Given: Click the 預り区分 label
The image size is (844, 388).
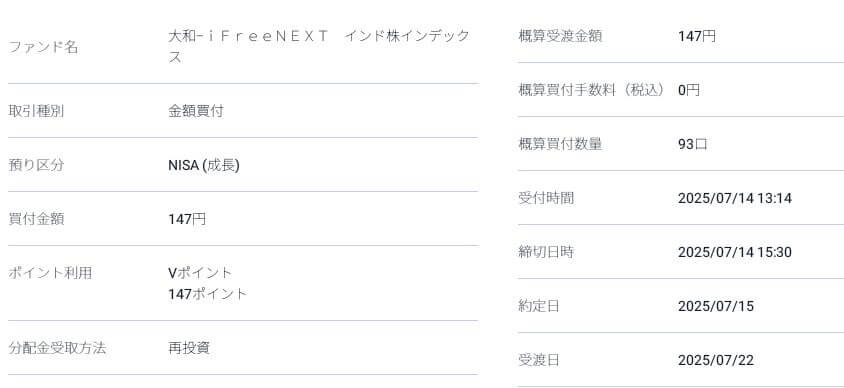Looking at the screenshot, I should 36,165.
